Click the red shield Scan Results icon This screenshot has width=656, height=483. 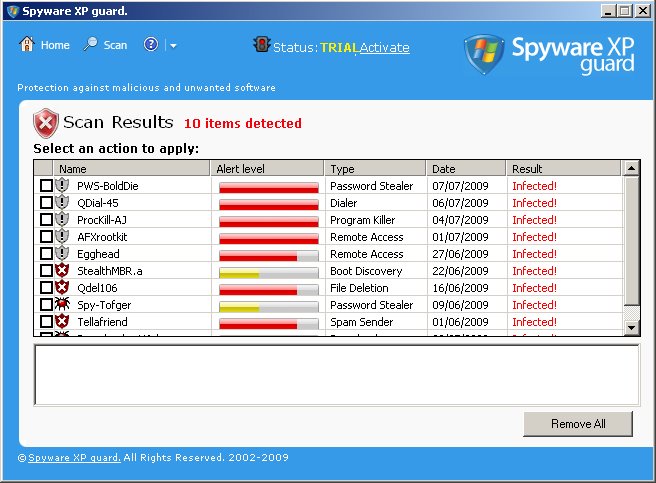point(46,124)
